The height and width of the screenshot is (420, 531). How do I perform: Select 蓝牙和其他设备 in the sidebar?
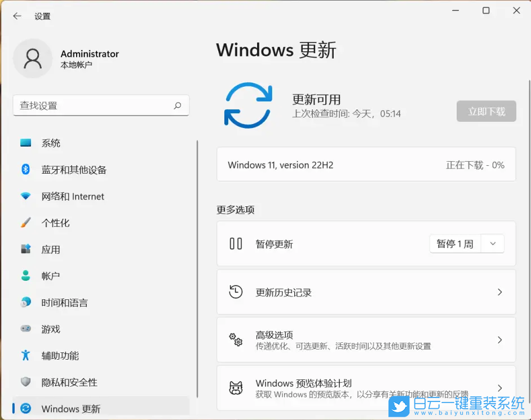[x=73, y=170]
